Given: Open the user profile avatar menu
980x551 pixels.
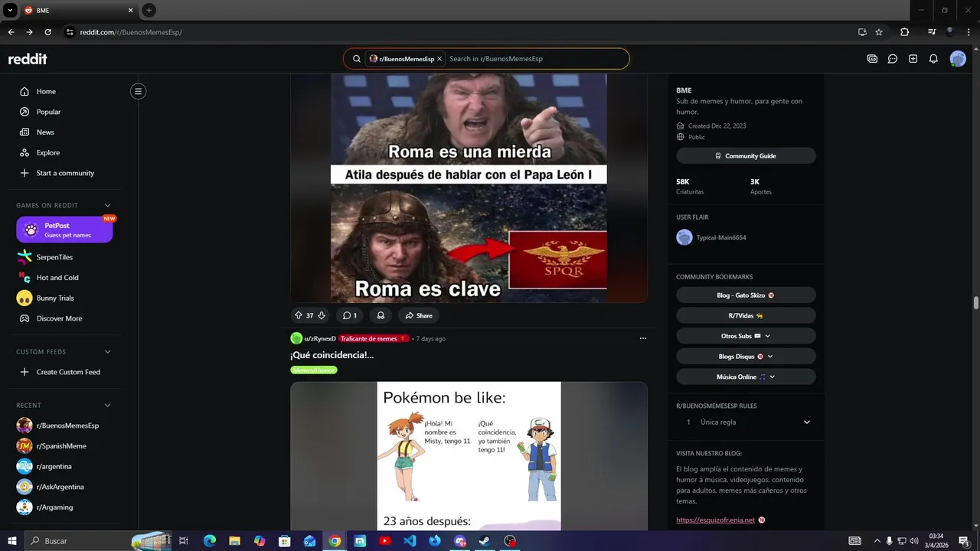Looking at the screenshot, I should point(958,59).
